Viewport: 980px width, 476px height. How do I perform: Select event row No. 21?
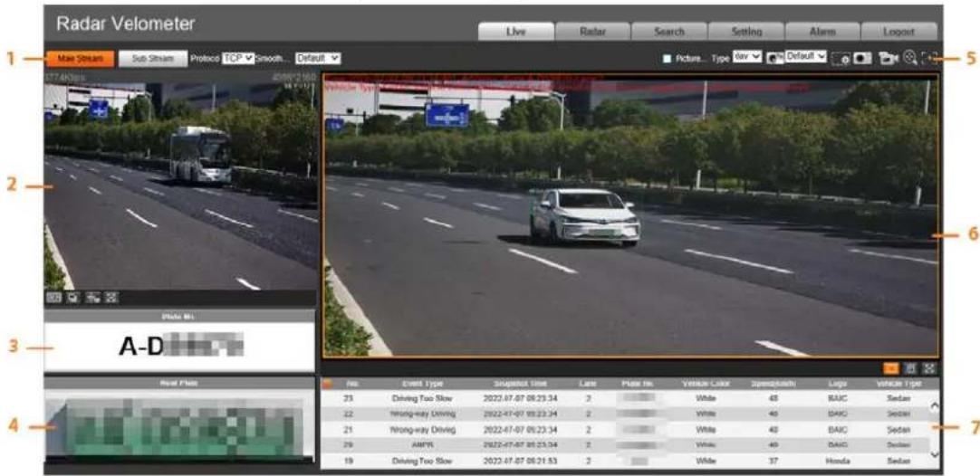[x=625, y=430]
